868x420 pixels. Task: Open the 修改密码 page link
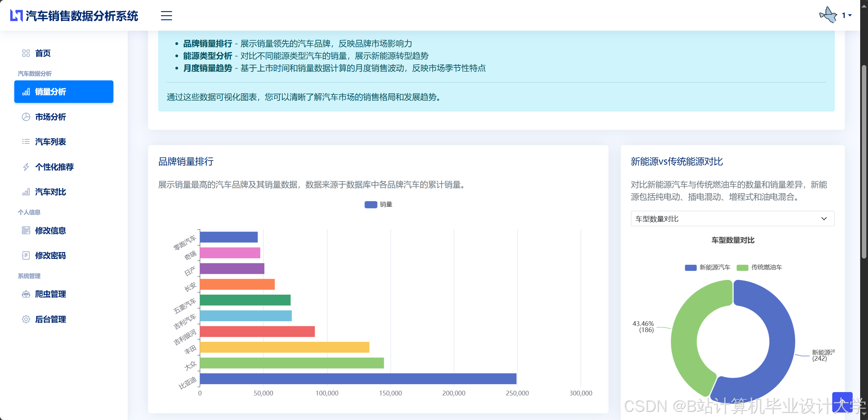(50, 255)
